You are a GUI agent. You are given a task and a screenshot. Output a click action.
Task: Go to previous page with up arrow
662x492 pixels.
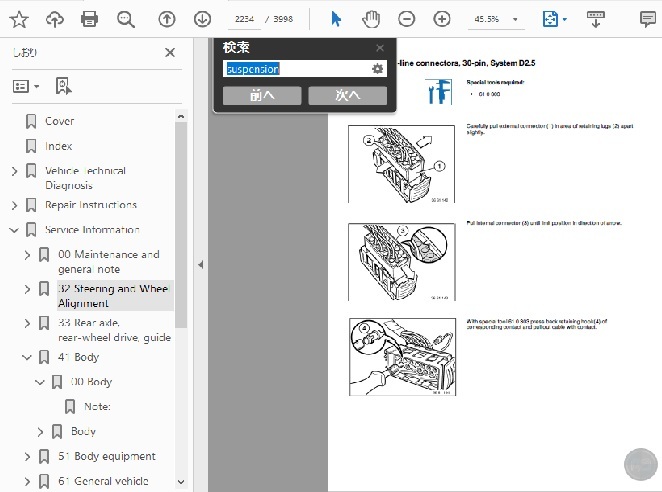point(167,19)
